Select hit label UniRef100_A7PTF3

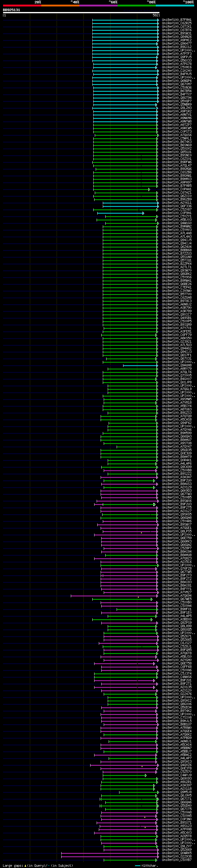point(176,54)
